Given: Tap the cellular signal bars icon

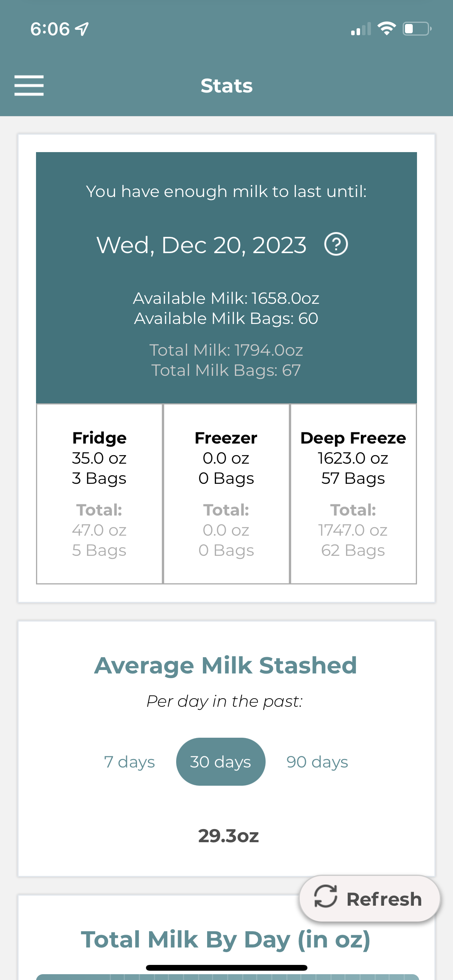Looking at the screenshot, I should point(360,29).
